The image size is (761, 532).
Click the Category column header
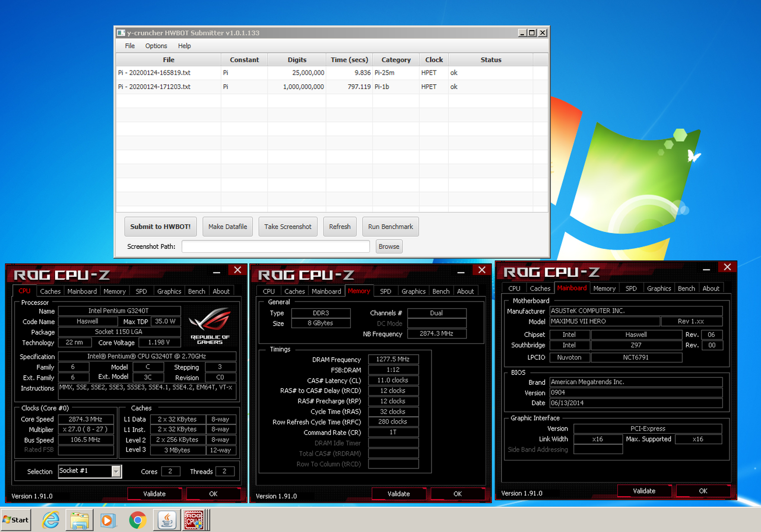396,60
